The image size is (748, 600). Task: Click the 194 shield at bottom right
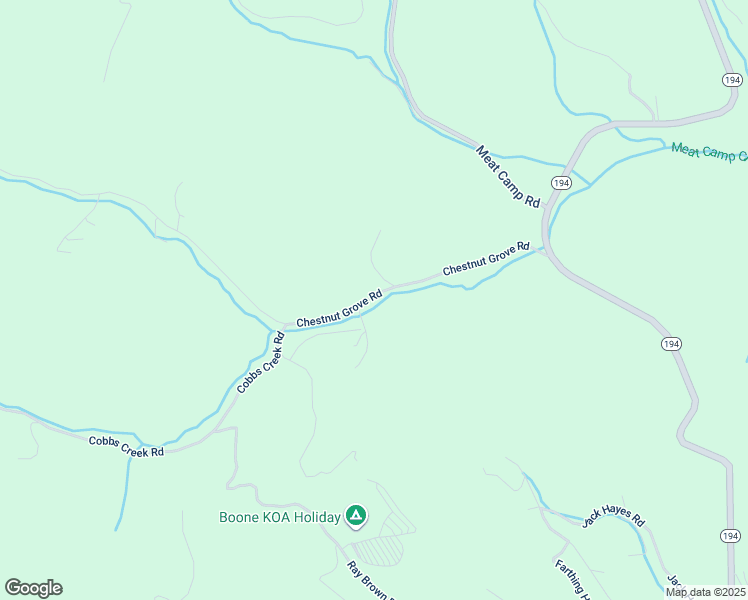[x=730, y=536]
